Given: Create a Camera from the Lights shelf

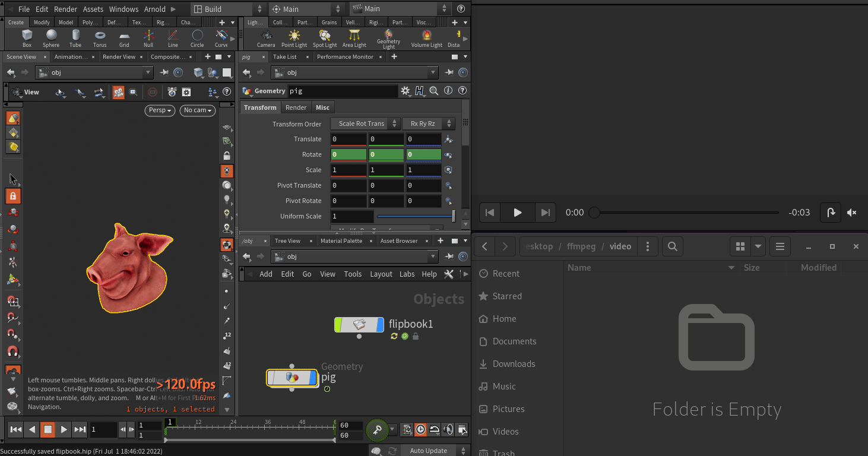Looking at the screenshot, I should click(x=266, y=38).
